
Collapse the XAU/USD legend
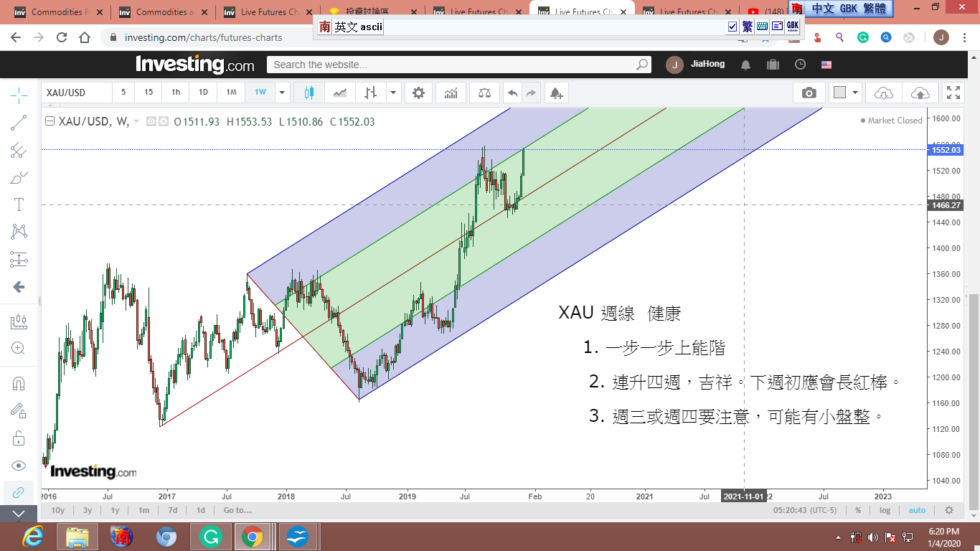50,121
